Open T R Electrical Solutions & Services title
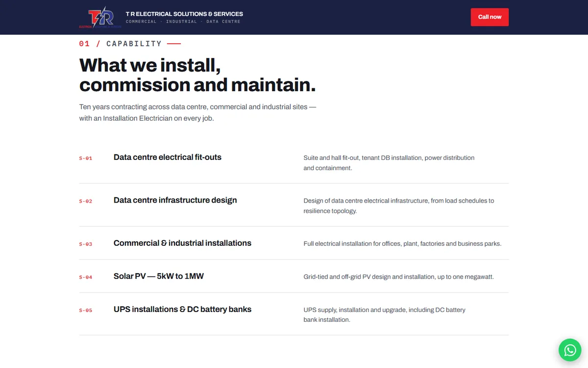The height and width of the screenshot is (368, 588). coord(184,14)
